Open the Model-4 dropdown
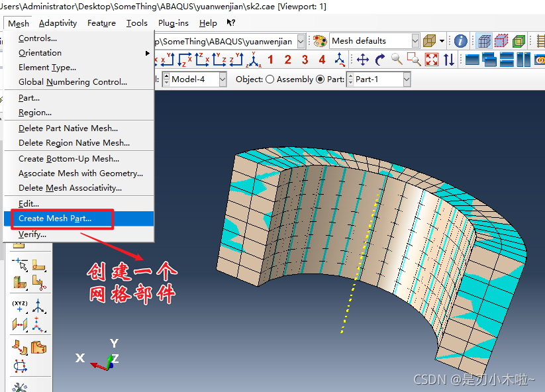The width and height of the screenshot is (545, 392). click(x=223, y=79)
